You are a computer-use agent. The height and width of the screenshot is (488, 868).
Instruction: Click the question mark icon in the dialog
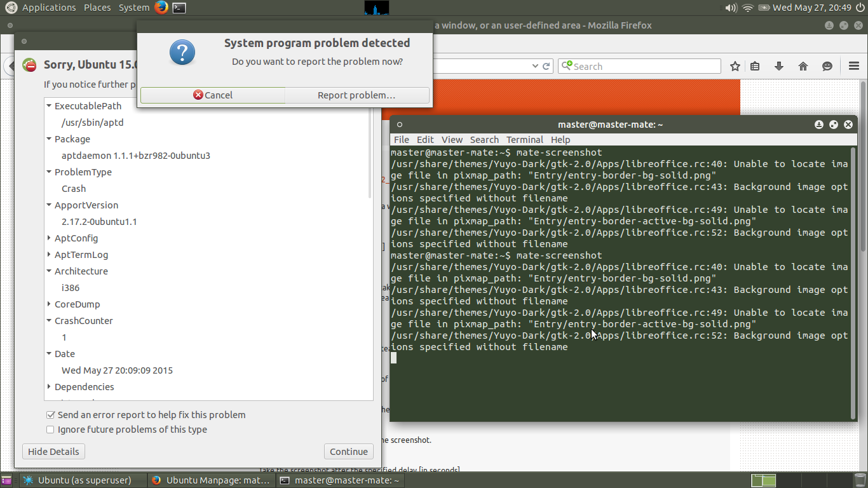click(182, 52)
